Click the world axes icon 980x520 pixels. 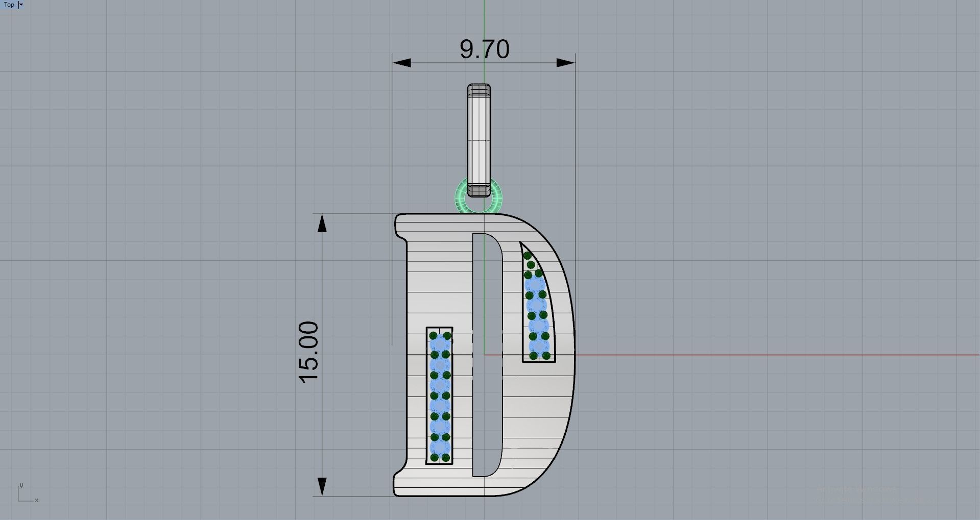tap(28, 493)
